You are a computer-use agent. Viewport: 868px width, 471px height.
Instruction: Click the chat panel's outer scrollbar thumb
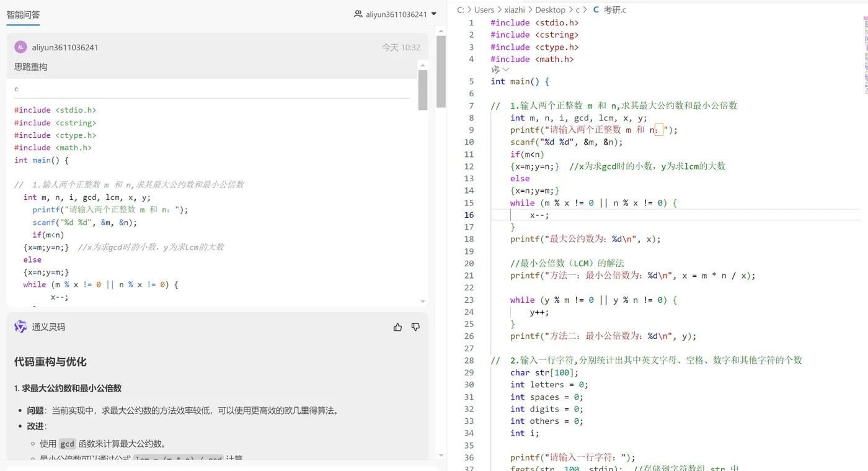click(441, 71)
